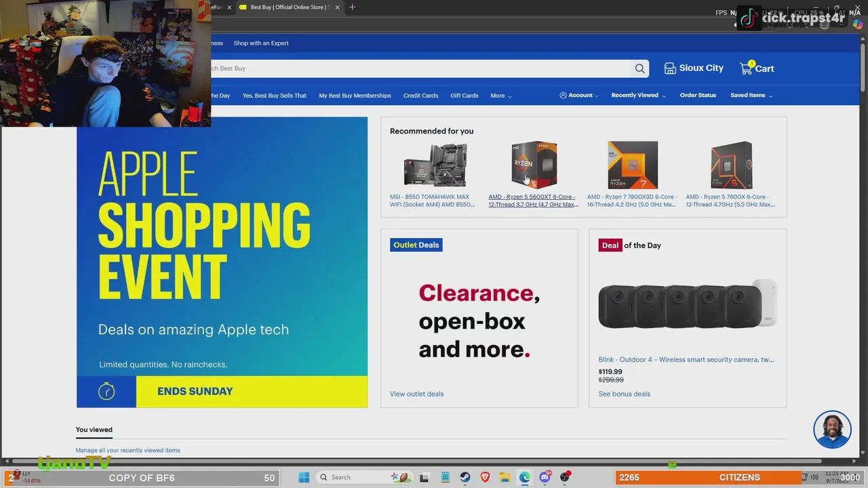Open the Blink Outdoor 4 security camera link
Screen dimensions: 868x488
coord(686,360)
